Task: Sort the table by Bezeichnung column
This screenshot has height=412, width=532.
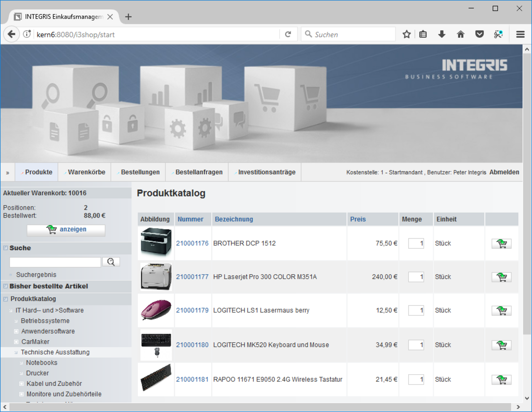Action: click(x=234, y=219)
